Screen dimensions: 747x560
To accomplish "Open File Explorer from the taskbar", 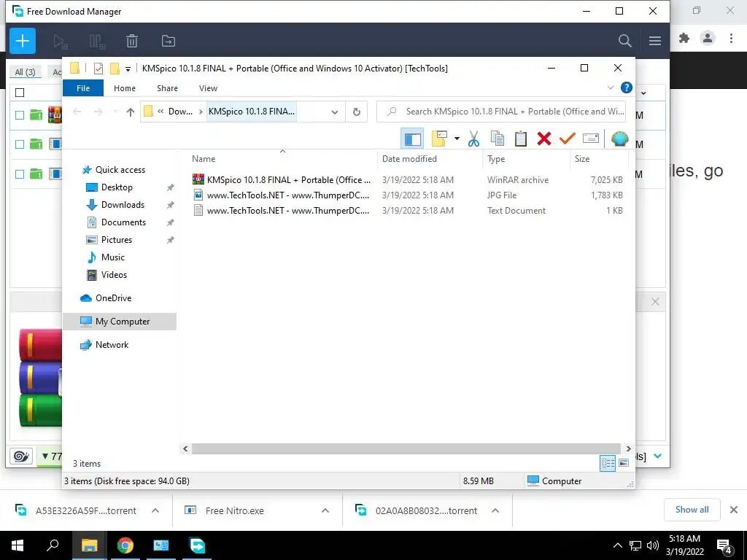I will click(89, 545).
